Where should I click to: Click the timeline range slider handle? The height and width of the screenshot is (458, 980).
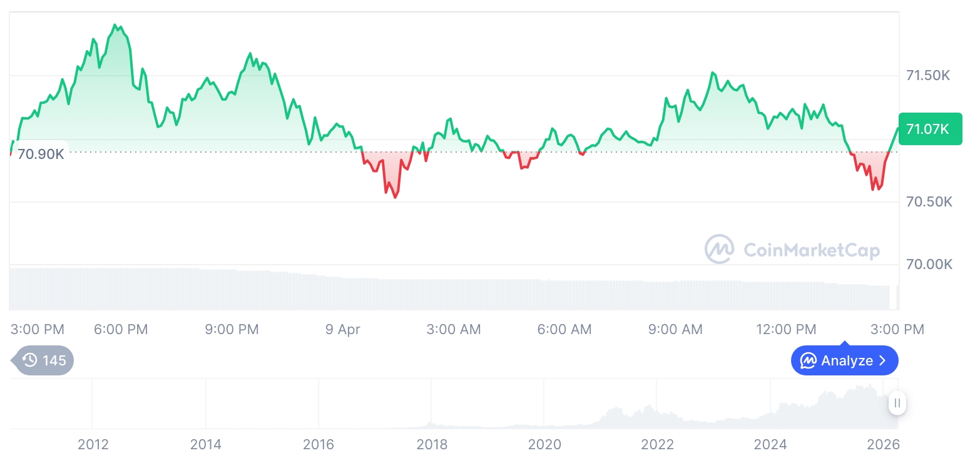(x=897, y=403)
